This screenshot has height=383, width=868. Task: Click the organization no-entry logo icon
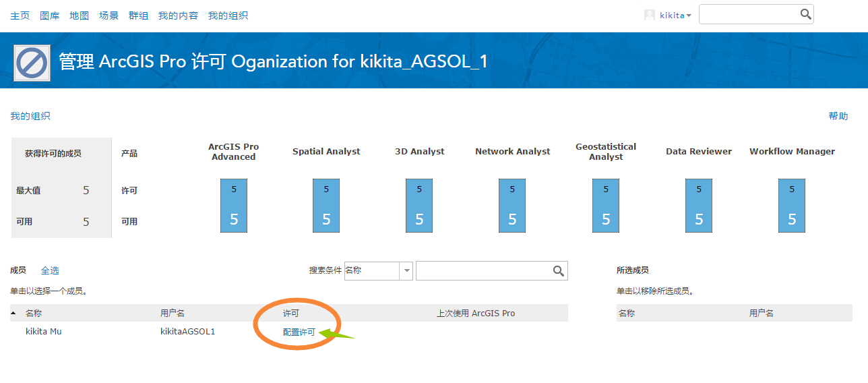point(32,63)
